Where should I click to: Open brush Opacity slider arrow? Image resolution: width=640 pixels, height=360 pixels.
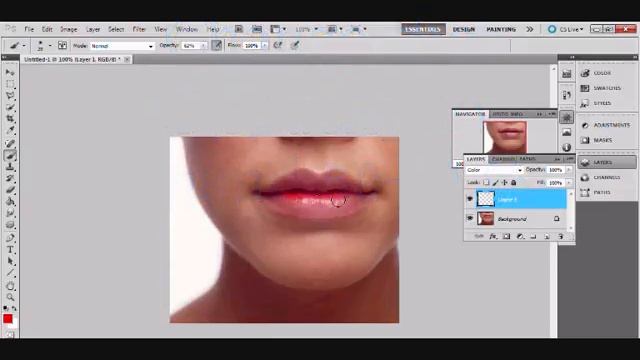coord(204,46)
